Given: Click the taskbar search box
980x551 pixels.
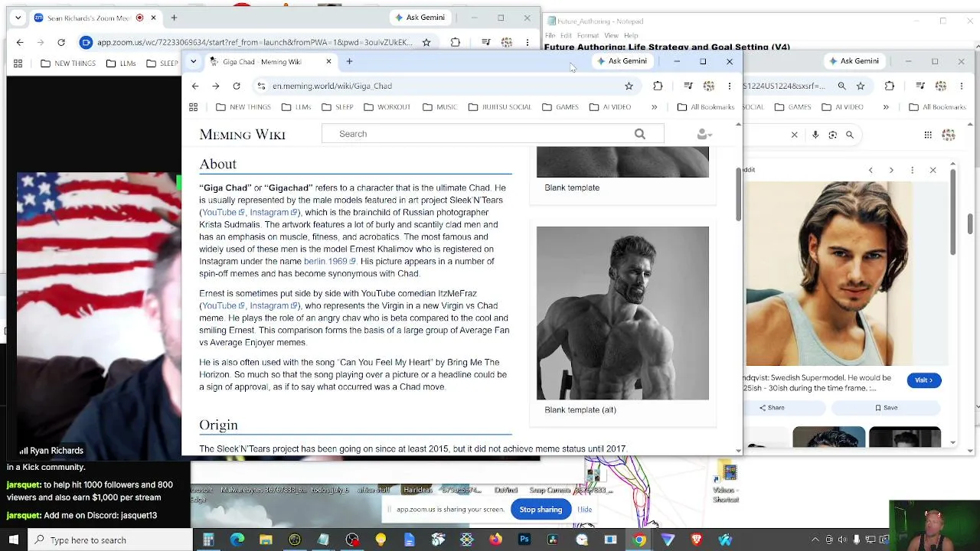Looking at the screenshot, I should [x=109, y=540].
